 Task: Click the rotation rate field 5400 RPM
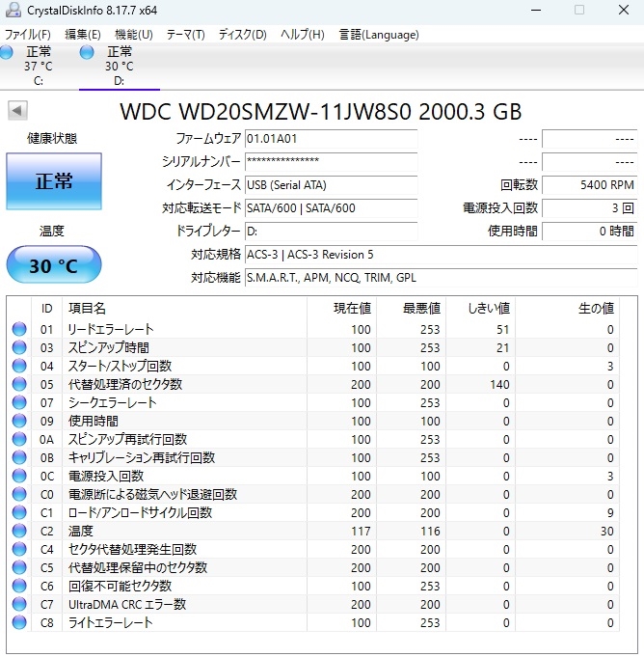[x=590, y=185]
